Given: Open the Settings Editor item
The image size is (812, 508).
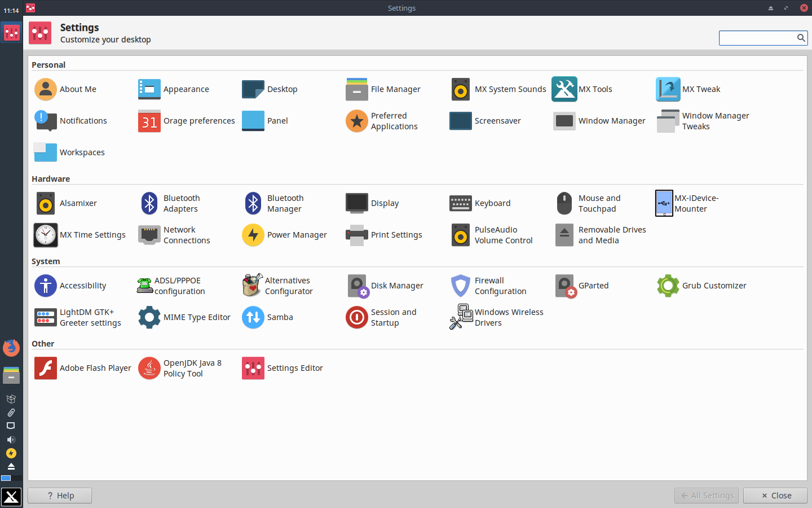Looking at the screenshot, I should 253,368.
